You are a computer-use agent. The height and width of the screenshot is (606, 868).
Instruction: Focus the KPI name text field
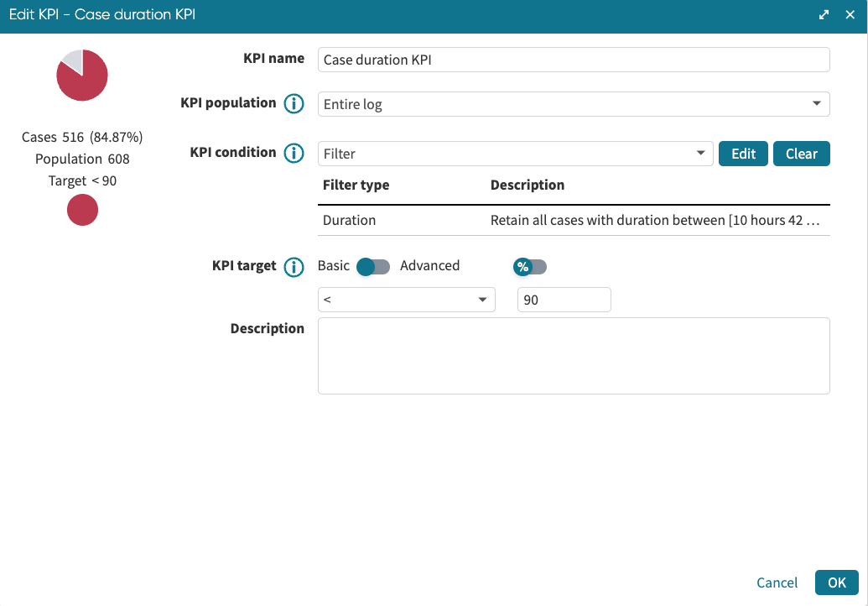pyautogui.click(x=574, y=60)
